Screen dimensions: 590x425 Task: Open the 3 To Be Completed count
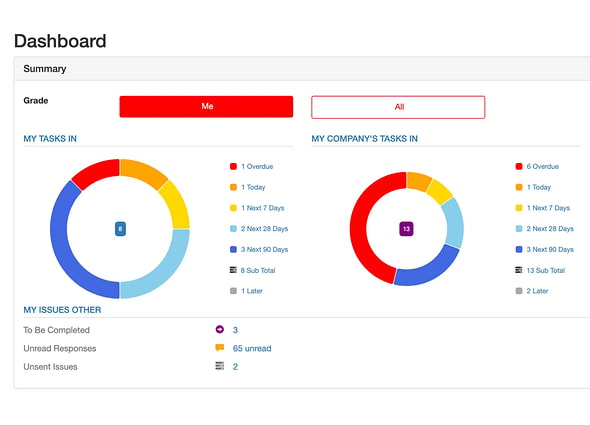coord(235,330)
